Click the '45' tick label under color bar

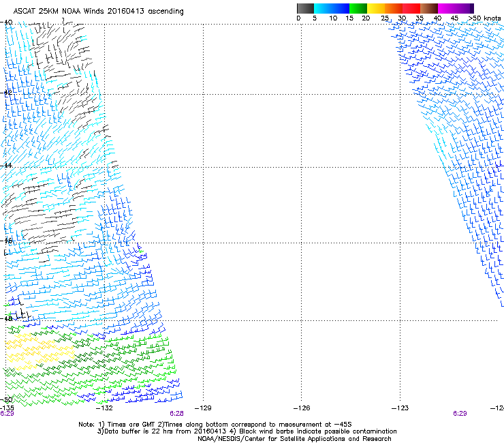pyautogui.click(x=454, y=18)
